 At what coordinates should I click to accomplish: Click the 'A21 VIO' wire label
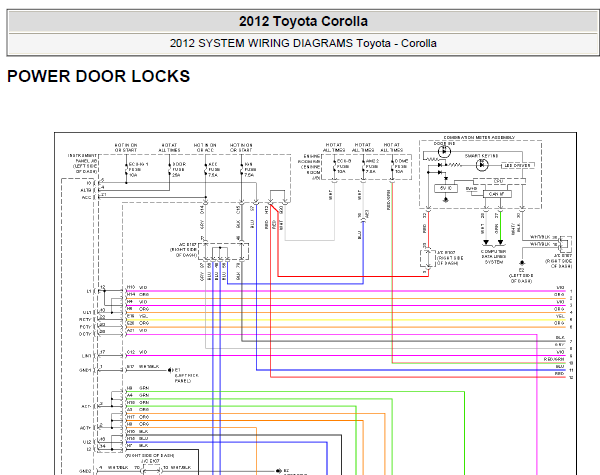point(137,330)
